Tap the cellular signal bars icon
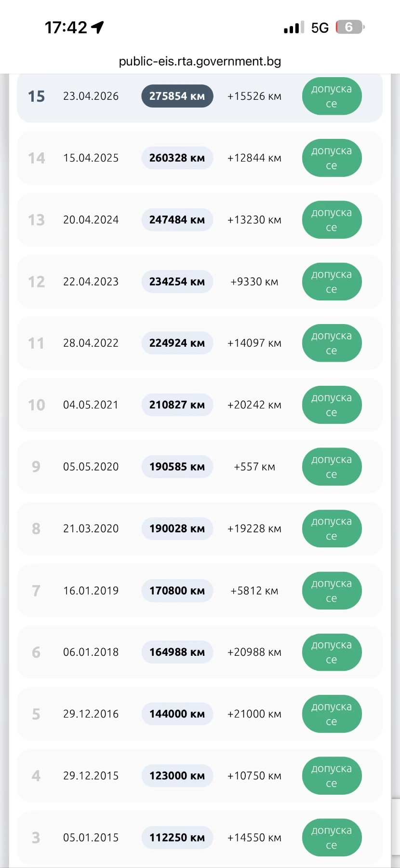The height and width of the screenshot is (868, 400). pyautogui.click(x=294, y=27)
